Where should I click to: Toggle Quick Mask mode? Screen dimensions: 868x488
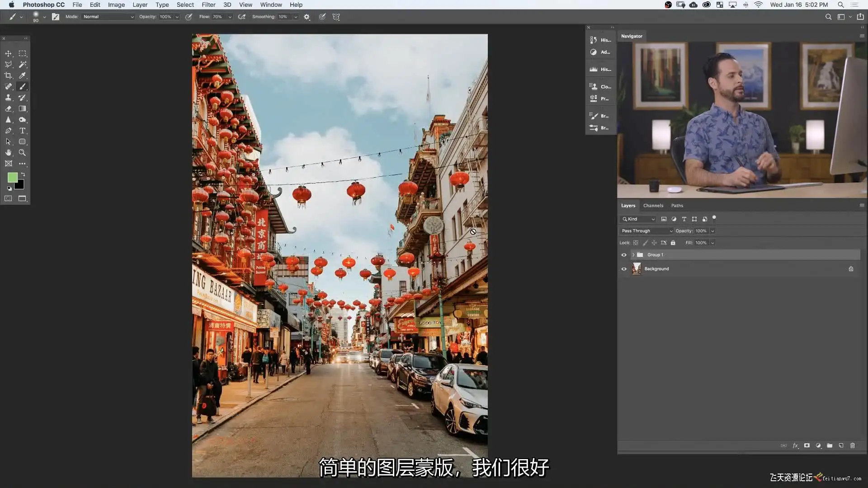click(x=8, y=198)
